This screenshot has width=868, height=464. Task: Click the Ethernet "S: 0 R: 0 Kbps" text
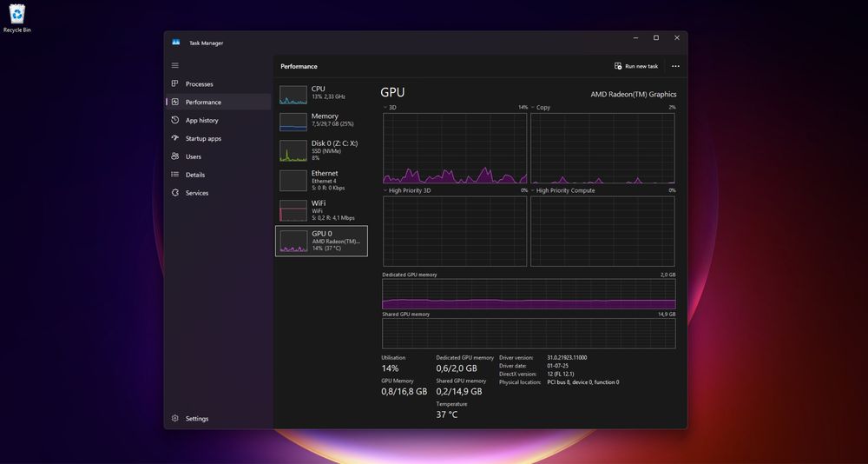328,188
